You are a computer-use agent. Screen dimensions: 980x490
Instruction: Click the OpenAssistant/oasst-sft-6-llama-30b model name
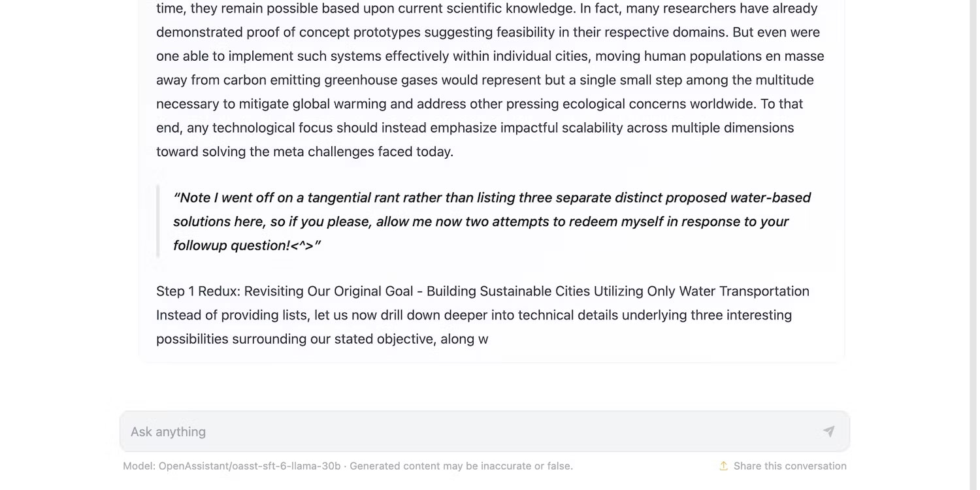tap(250, 466)
